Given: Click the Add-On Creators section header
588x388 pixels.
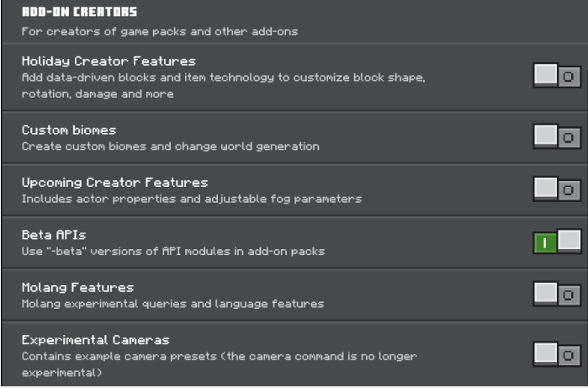Looking at the screenshot, I should click(x=79, y=13).
